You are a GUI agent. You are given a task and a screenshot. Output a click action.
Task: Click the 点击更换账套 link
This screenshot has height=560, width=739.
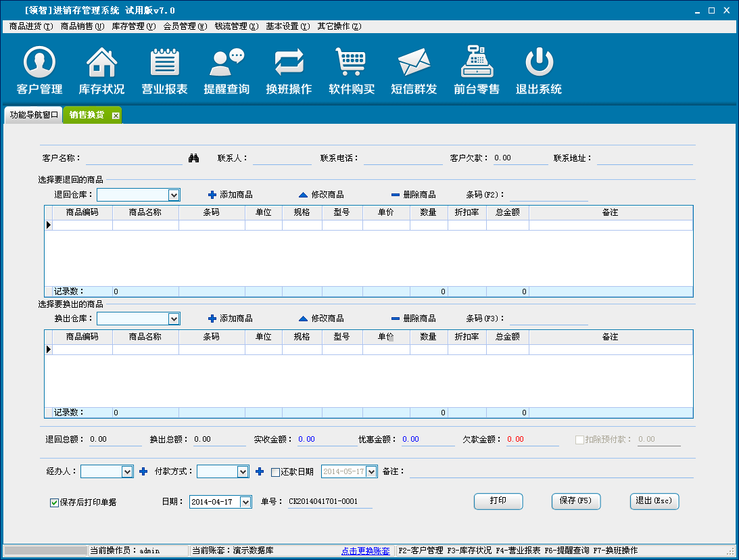click(365, 551)
